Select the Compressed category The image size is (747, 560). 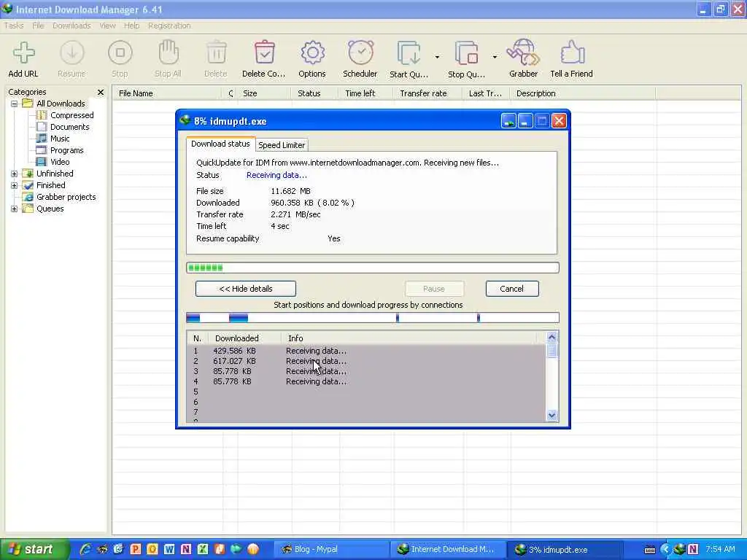coord(72,115)
